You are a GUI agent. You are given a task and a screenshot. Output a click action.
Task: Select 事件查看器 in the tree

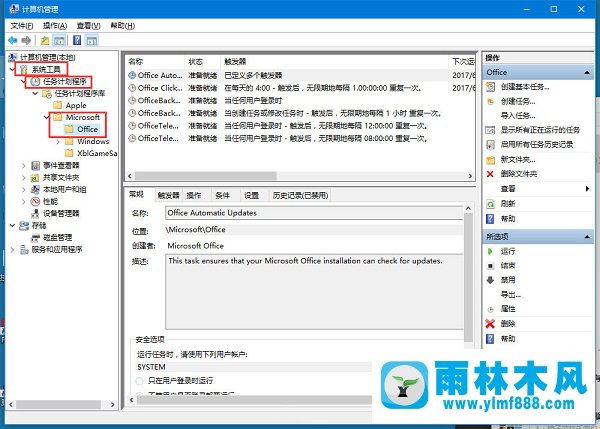click(x=61, y=165)
